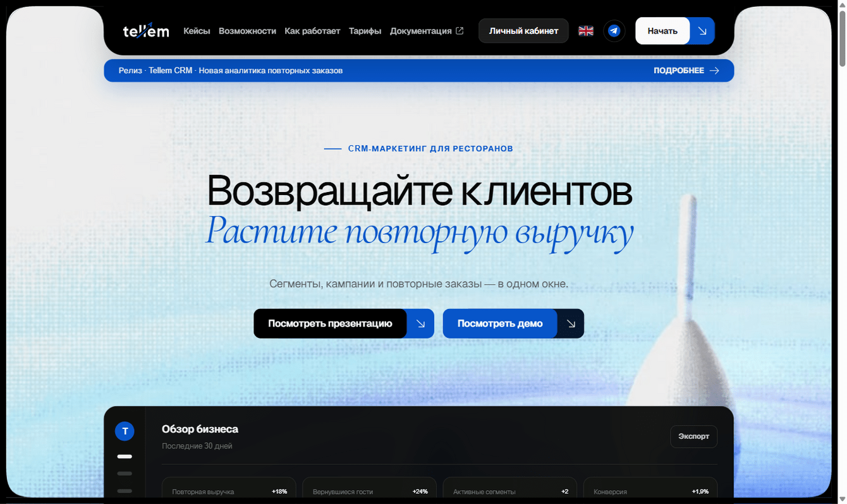Screen dimensions: 847x504
Task: Click the Конверсия card label
Action: 611,491
